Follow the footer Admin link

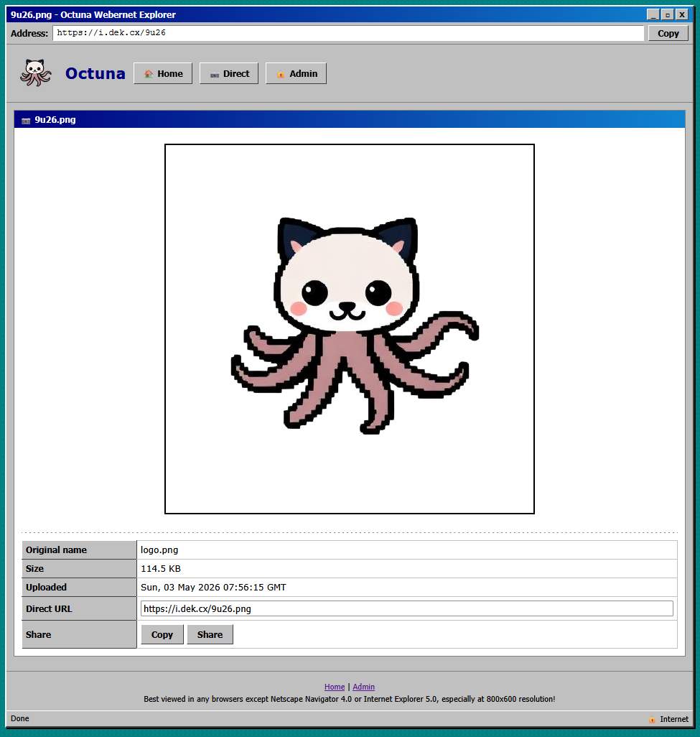363,687
